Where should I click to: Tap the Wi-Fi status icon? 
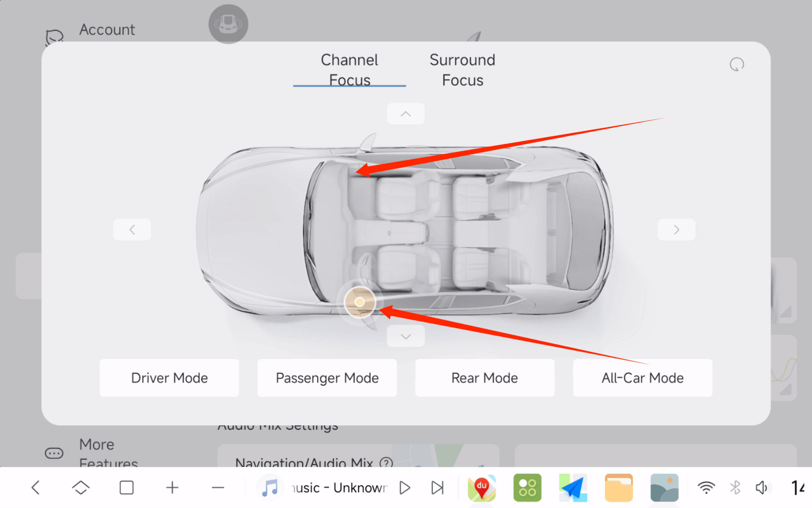(706, 488)
